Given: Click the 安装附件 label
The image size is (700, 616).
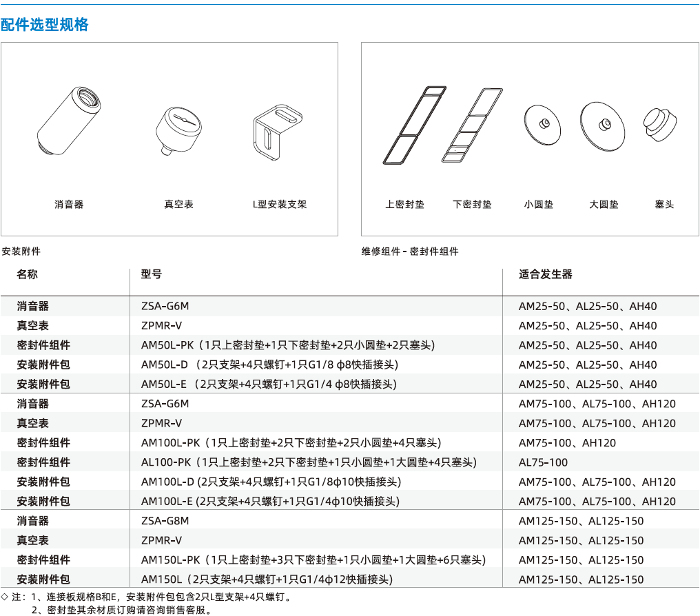Looking at the screenshot, I should tap(21, 251).
